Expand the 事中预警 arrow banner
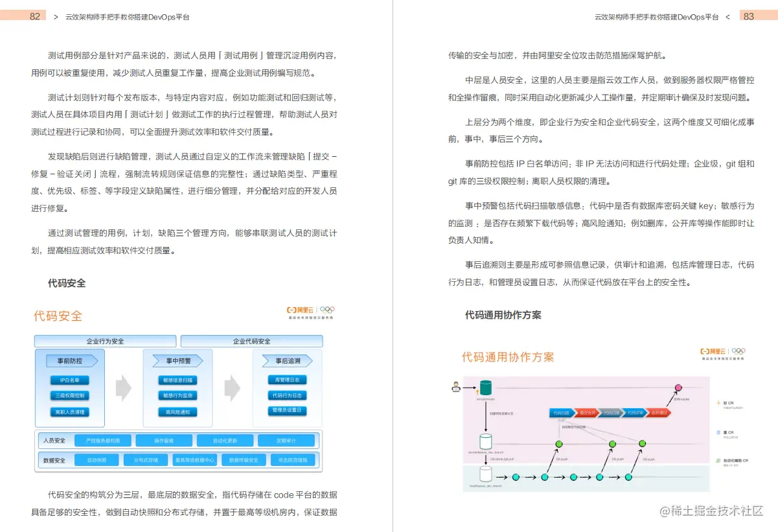This screenshot has width=778, height=532. click(177, 361)
